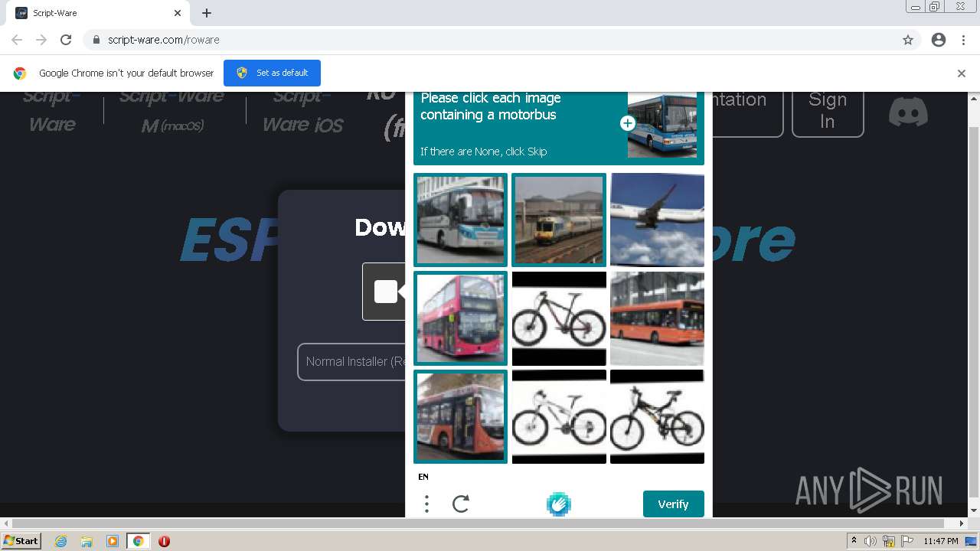Click the Verify button
980x551 pixels.
pos(673,504)
